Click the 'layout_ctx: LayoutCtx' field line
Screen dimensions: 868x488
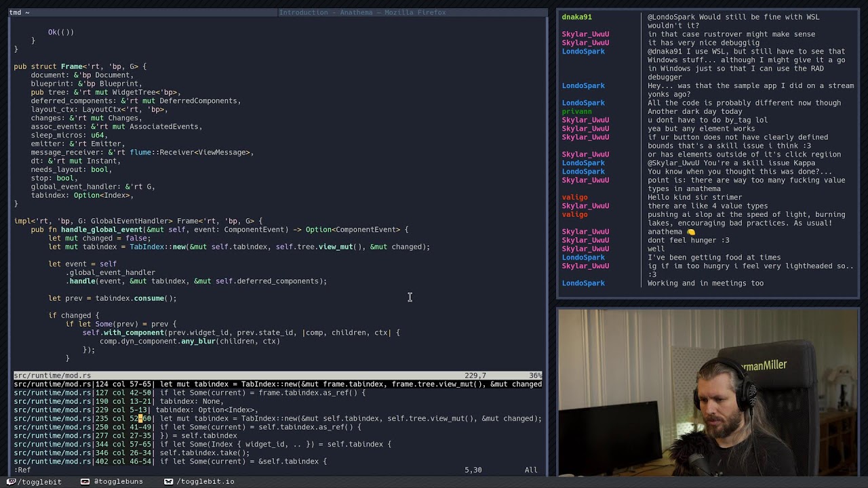pos(99,109)
